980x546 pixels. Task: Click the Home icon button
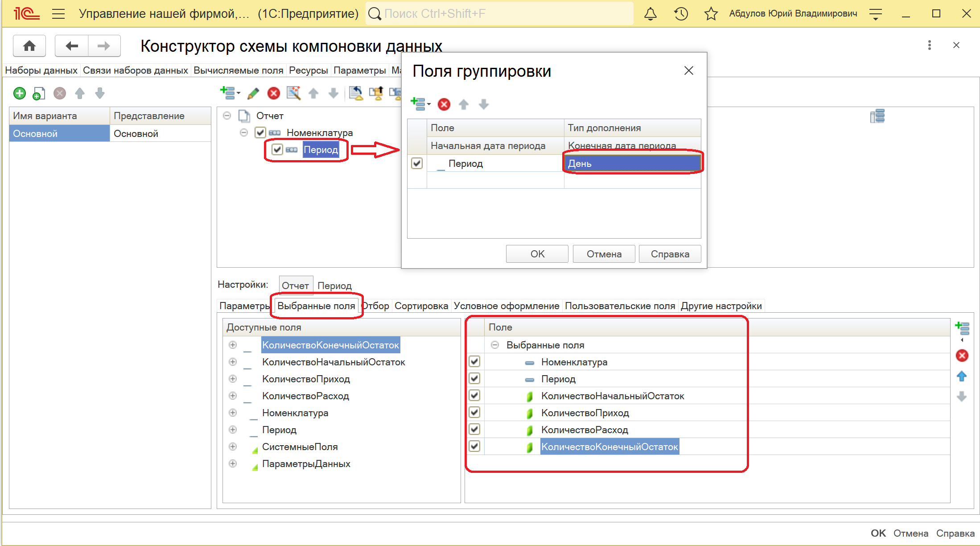point(29,46)
